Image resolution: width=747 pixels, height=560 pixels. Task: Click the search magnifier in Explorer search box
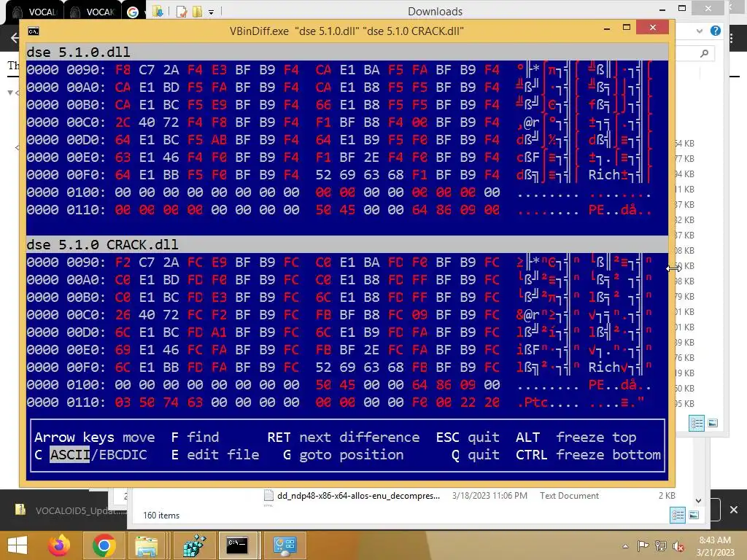[704, 53]
